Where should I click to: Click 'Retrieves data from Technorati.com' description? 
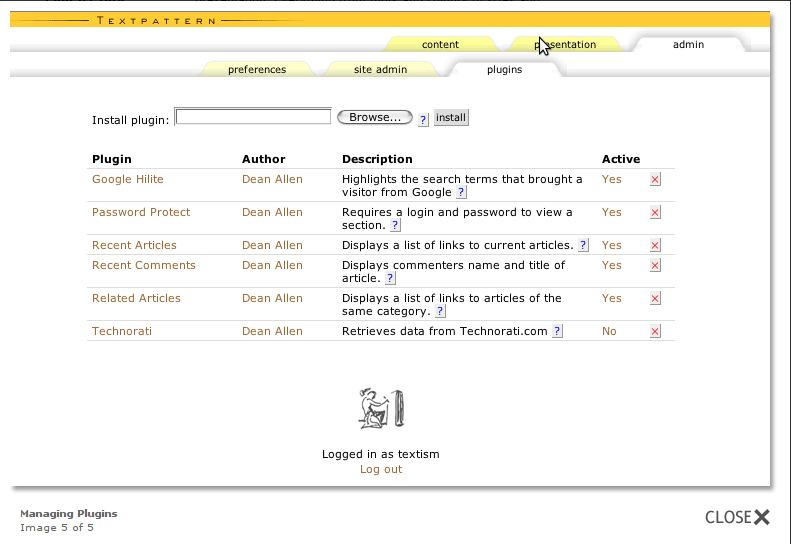[444, 332]
